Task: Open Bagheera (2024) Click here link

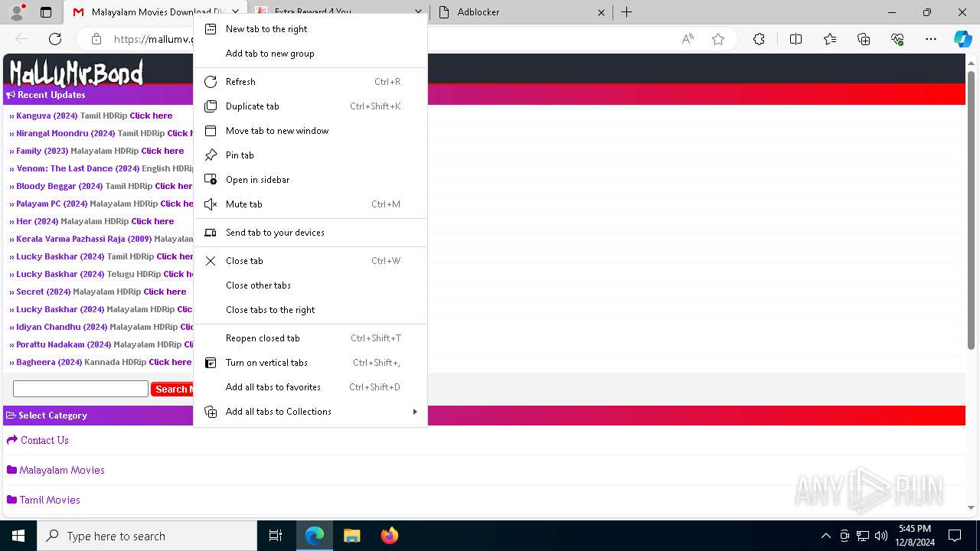Action: pos(170,362)
